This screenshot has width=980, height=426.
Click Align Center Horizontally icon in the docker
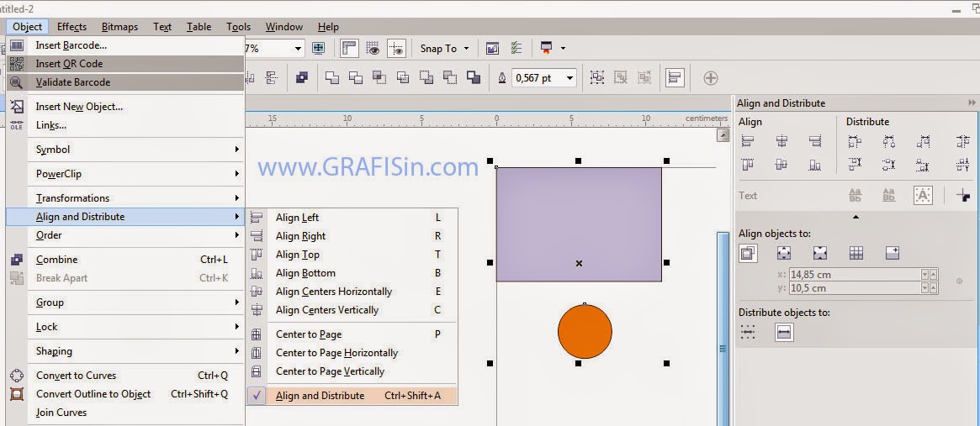[781, 142]
